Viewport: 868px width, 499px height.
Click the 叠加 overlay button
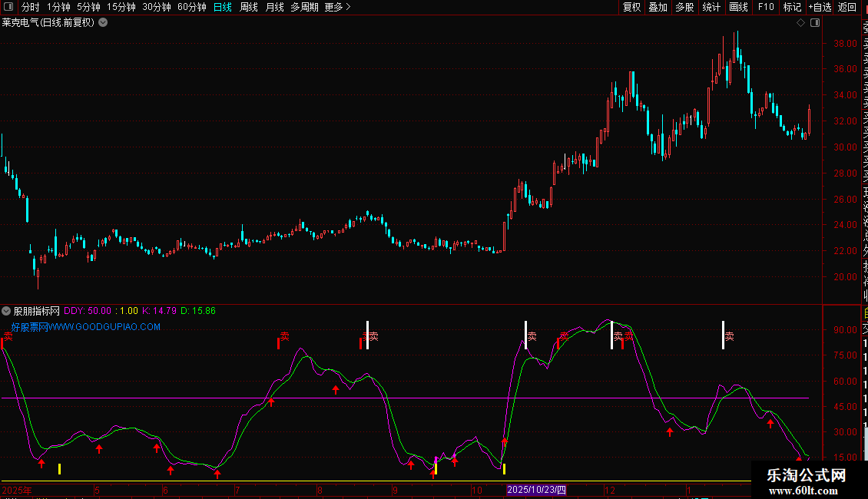[x=658, y=7]
